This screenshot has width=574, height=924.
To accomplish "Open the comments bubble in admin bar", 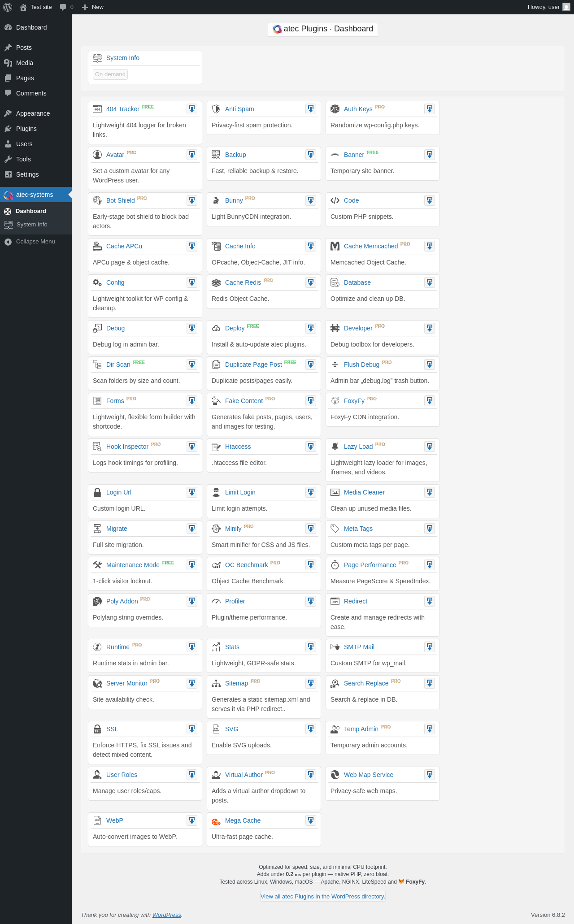I will [66, 7].
